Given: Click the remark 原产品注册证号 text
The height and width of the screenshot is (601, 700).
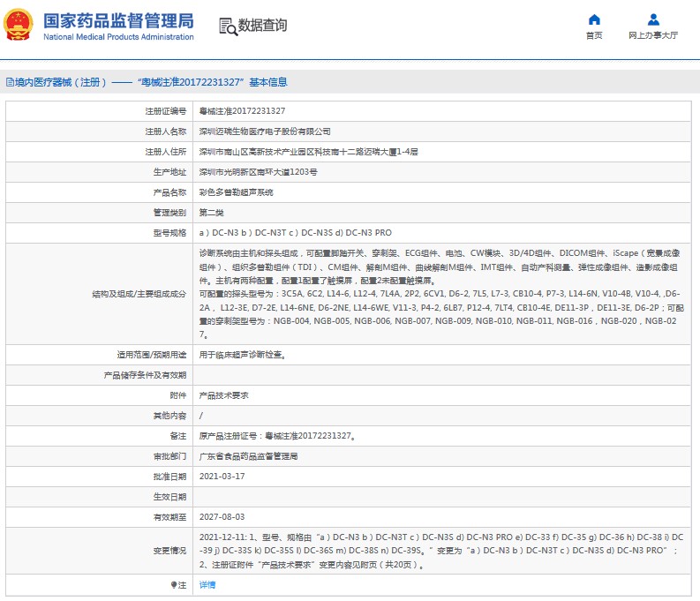Looking at the screenshot, I should tap(277, 436).
